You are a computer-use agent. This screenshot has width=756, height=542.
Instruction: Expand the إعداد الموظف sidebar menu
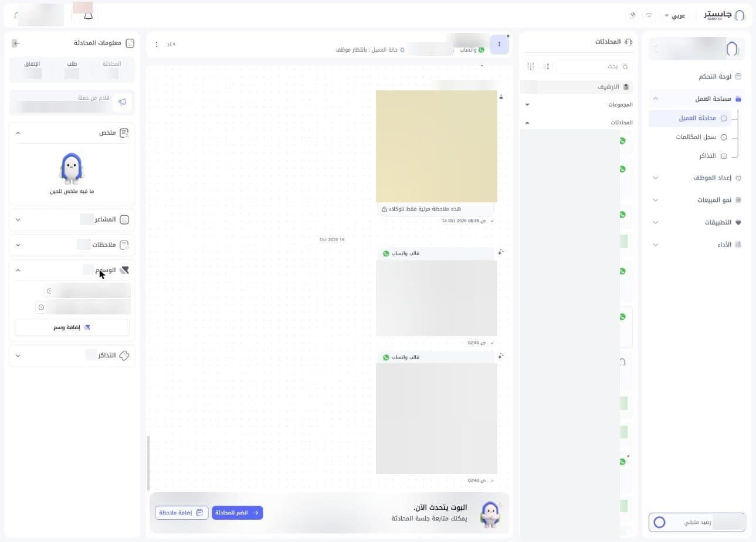(655, 178)
